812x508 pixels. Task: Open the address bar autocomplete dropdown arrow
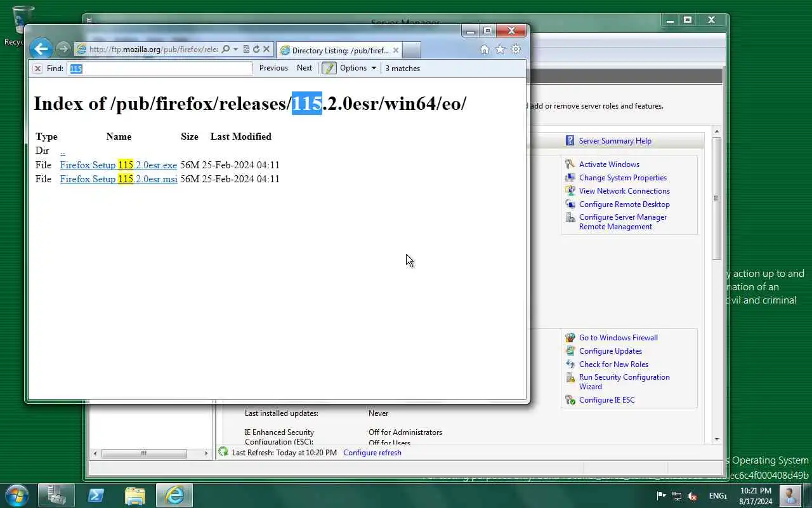(x=235, y=49)
